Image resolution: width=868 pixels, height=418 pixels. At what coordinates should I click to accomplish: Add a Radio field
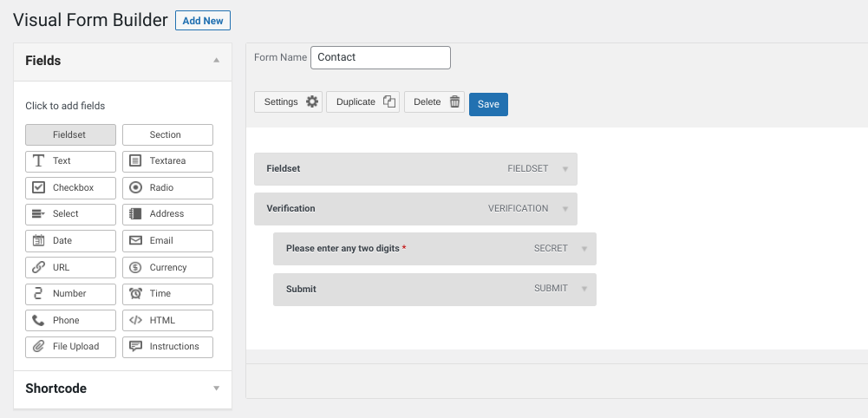click(x=167, y=187)
